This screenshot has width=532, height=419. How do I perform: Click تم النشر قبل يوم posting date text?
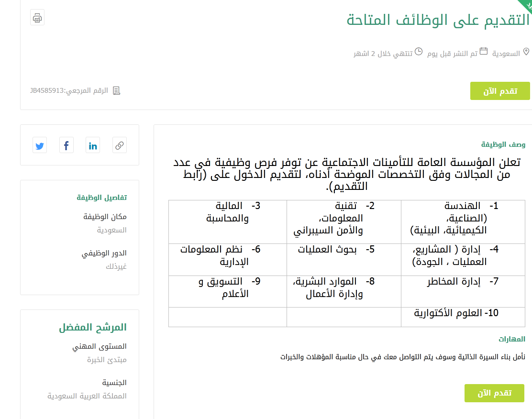(452, 54)
